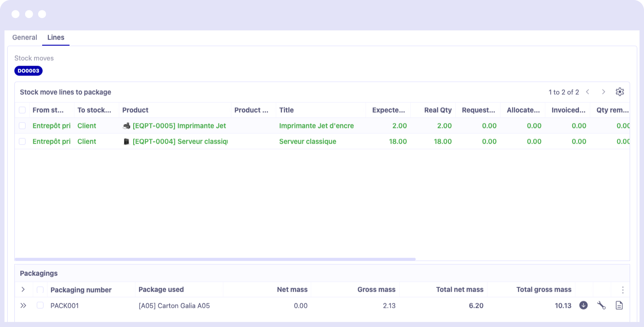
Task: Select the Lines tab
Action: 56,38
